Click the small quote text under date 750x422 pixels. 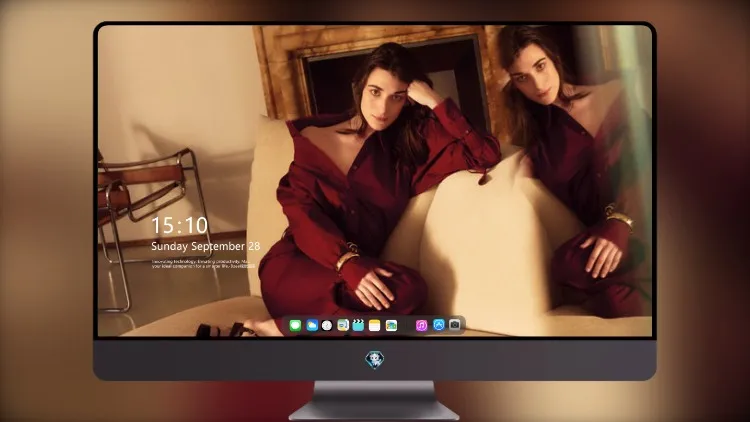click(203, 264)
